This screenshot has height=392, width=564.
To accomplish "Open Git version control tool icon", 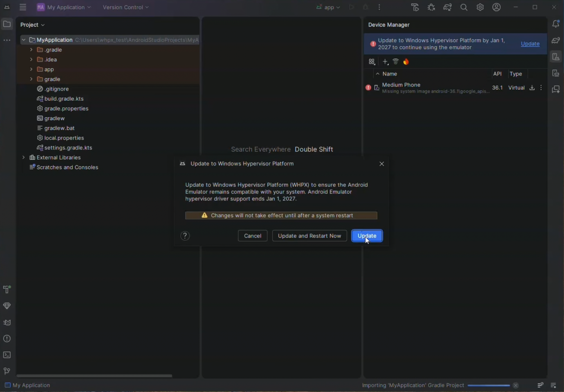I will [7, 371].
